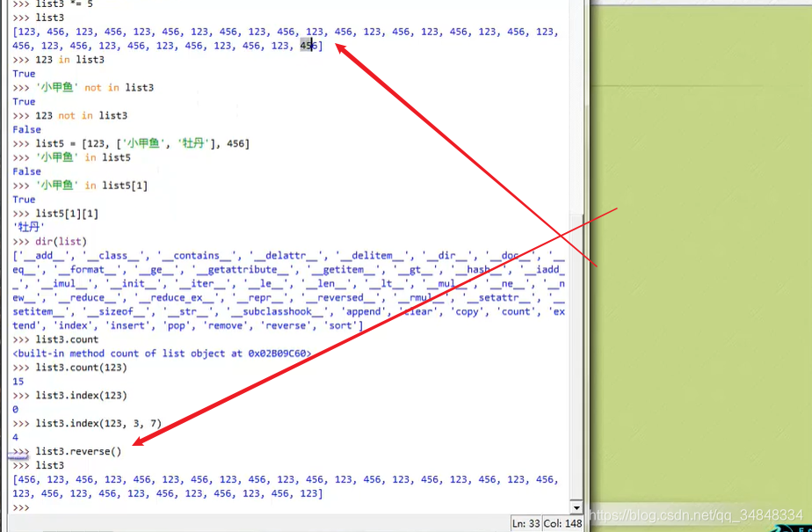
Task: Click the "'小甲鱼' not in list3" command line
Action: (x=83, y=88)
